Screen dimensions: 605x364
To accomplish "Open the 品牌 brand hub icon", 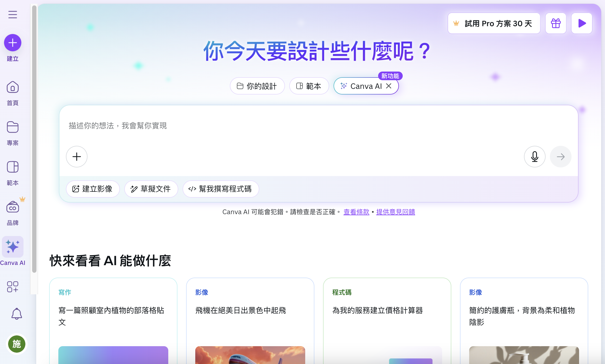I will (x=12, y=207).
